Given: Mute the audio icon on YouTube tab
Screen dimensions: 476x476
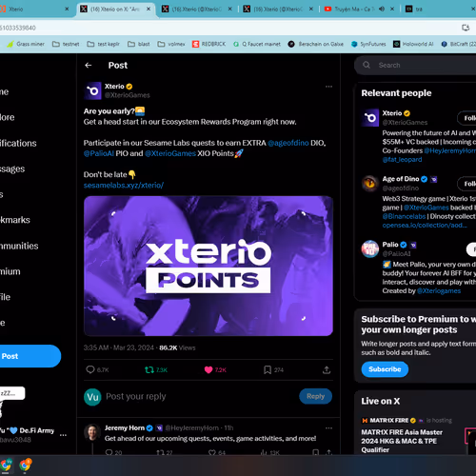Looking at the screenshot, I should tap(382, 9).
